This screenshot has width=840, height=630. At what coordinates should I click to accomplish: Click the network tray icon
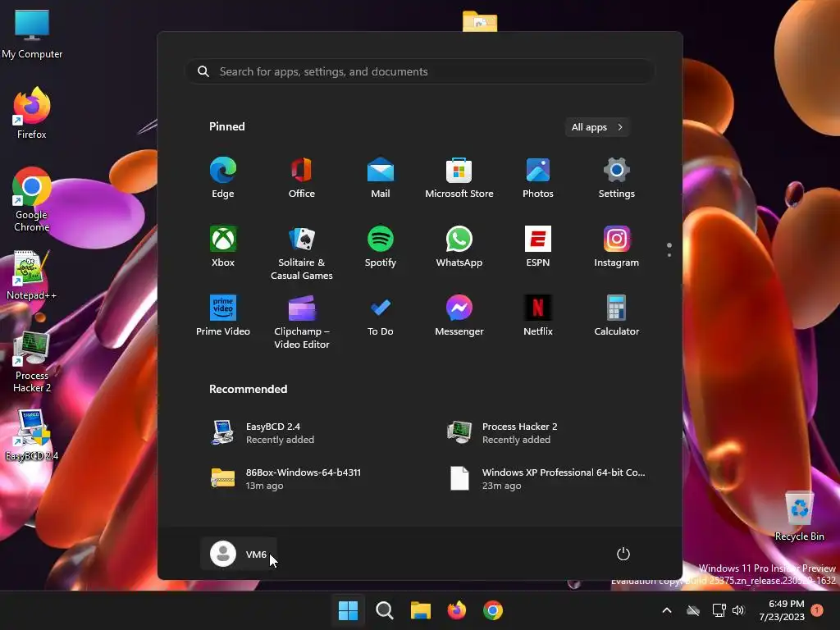coord(719,610)
